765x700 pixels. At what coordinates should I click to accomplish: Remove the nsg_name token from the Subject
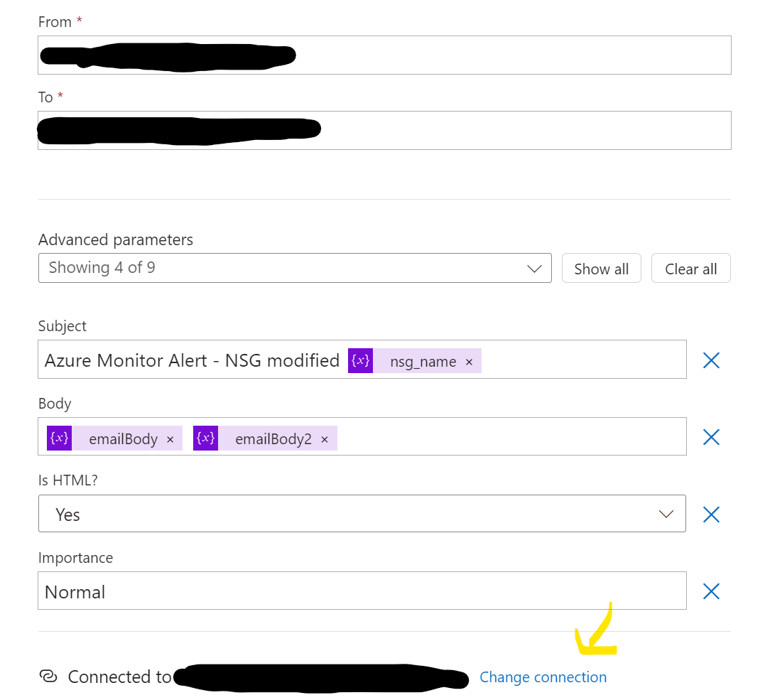(469, 362)
